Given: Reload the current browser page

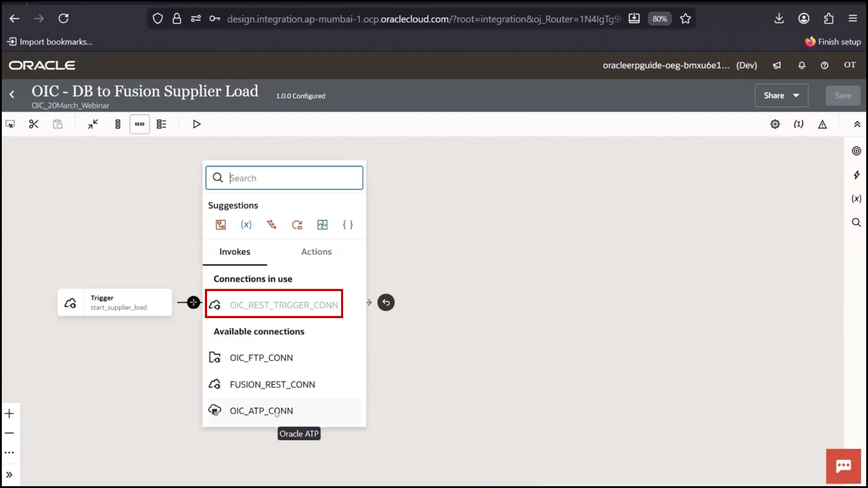Looking at the screenshot, I should [x=63, y=19].
